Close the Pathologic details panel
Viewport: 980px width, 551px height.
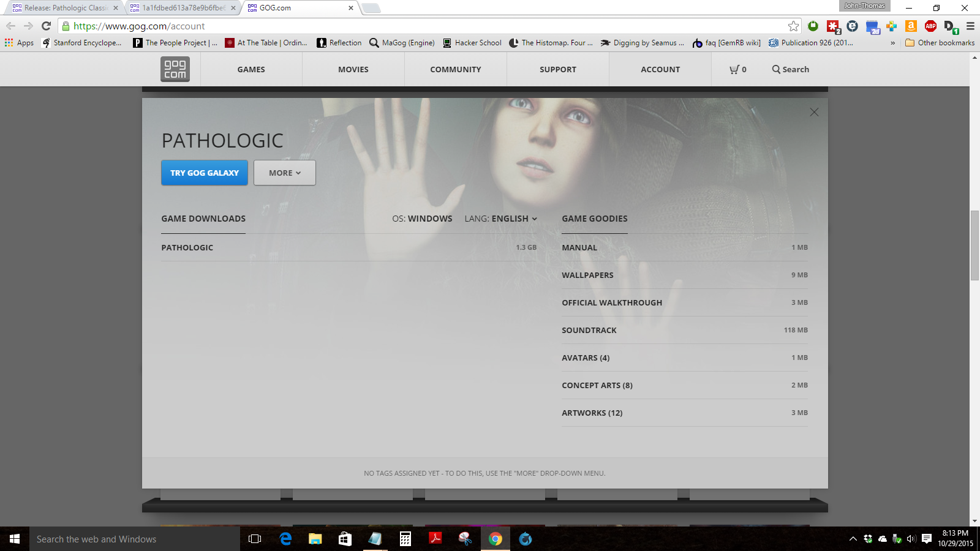tap(814, 112)
